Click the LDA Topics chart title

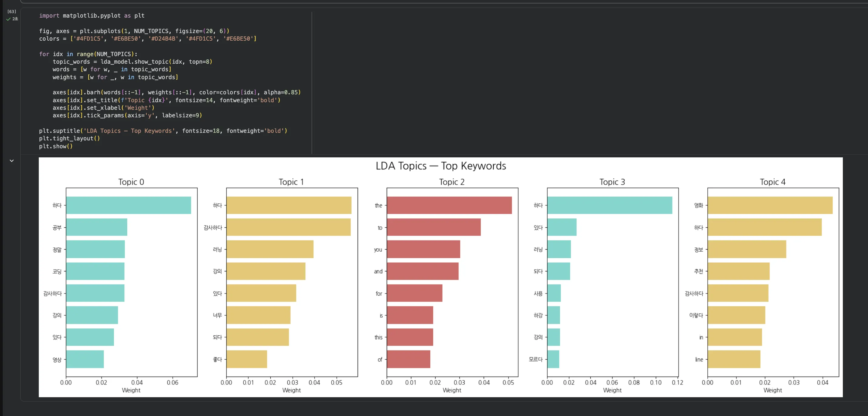point(440,166)
